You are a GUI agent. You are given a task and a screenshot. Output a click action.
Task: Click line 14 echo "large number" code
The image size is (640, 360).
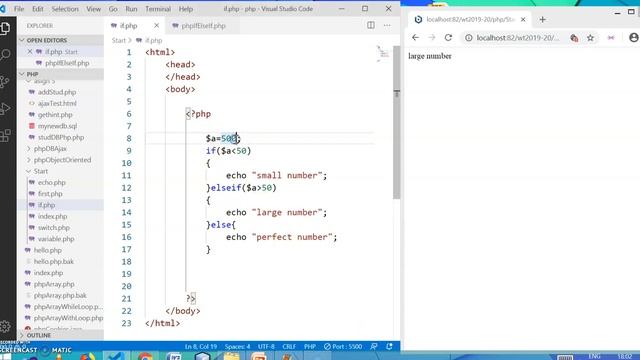[276, 212]
